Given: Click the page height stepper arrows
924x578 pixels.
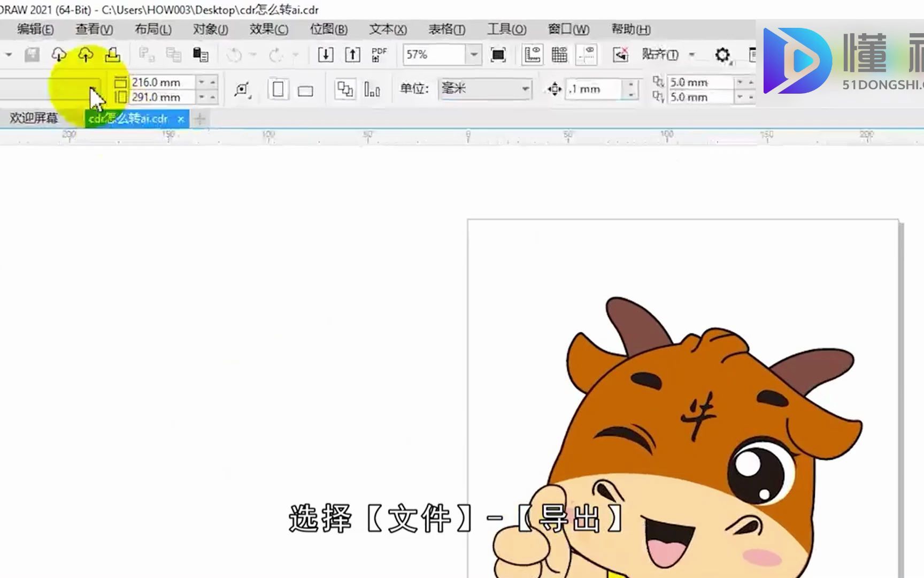Looking at the screenshot, I should [x=207, y=97].
